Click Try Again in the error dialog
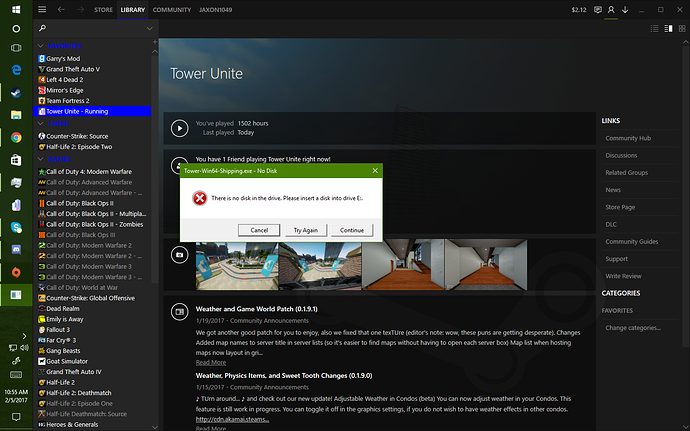 click(x=305, y=230)
